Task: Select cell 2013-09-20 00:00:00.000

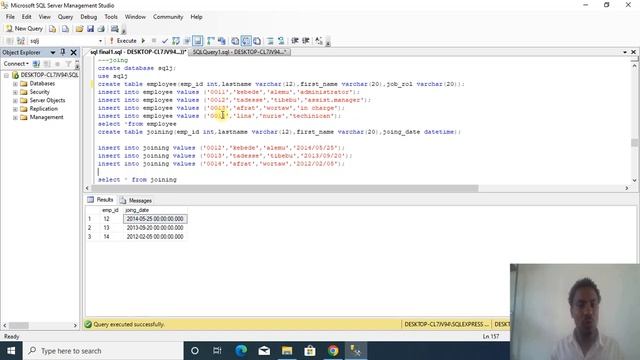Action: (x=155, y=228)
